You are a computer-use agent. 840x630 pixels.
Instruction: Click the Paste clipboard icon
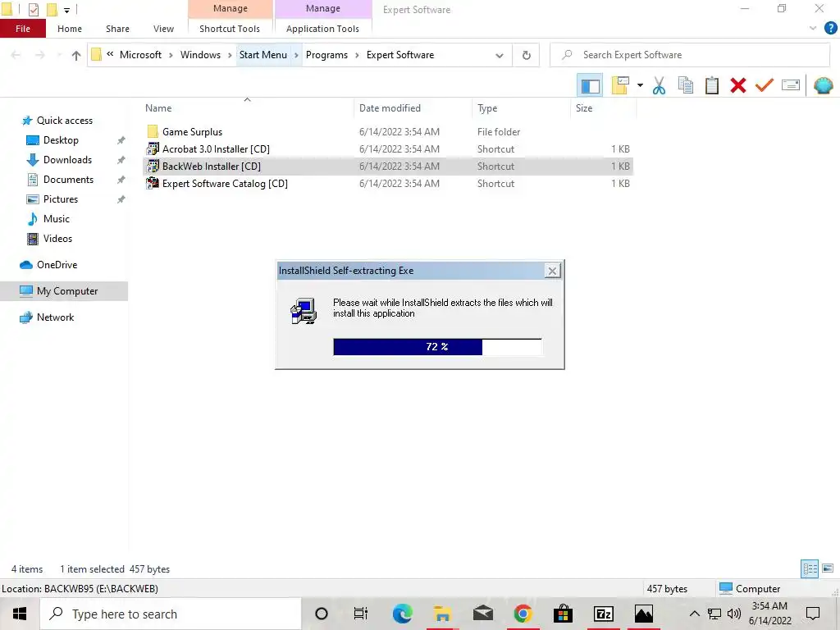tap(712, 85)
